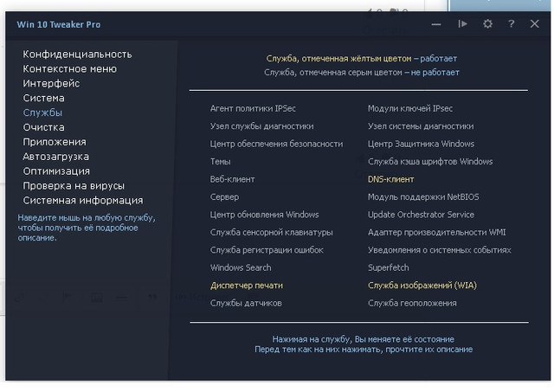Image resolution: width=554 pixels, height=392 pixels.
Task: Toggle the Windows Search service
Action: 241,267
